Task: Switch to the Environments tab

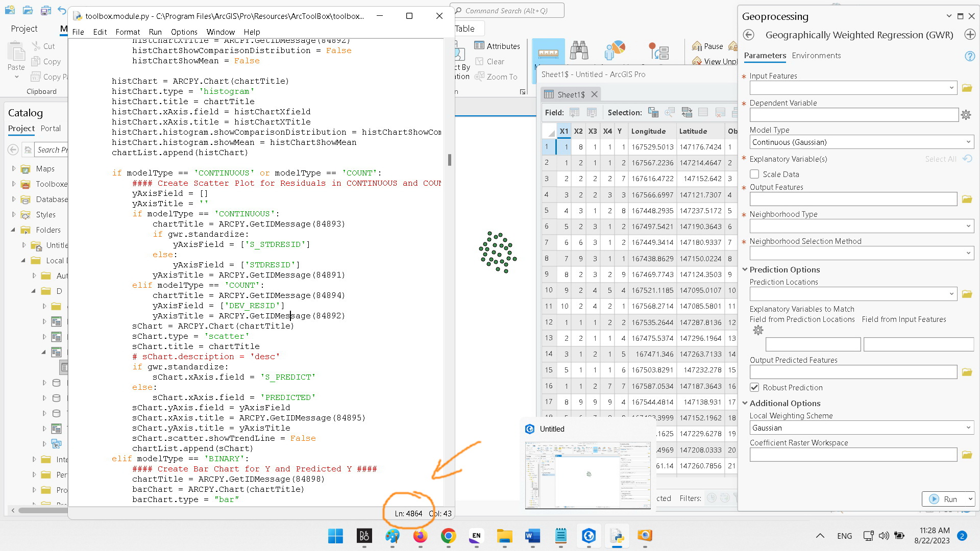Action: click(x=816, y=56)
